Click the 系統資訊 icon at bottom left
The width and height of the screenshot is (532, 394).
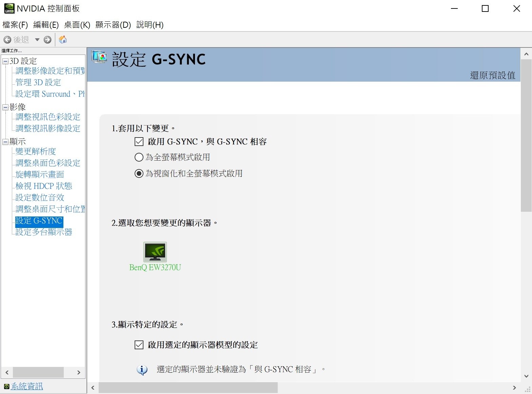pyautogui.click(x=6, y=386)
